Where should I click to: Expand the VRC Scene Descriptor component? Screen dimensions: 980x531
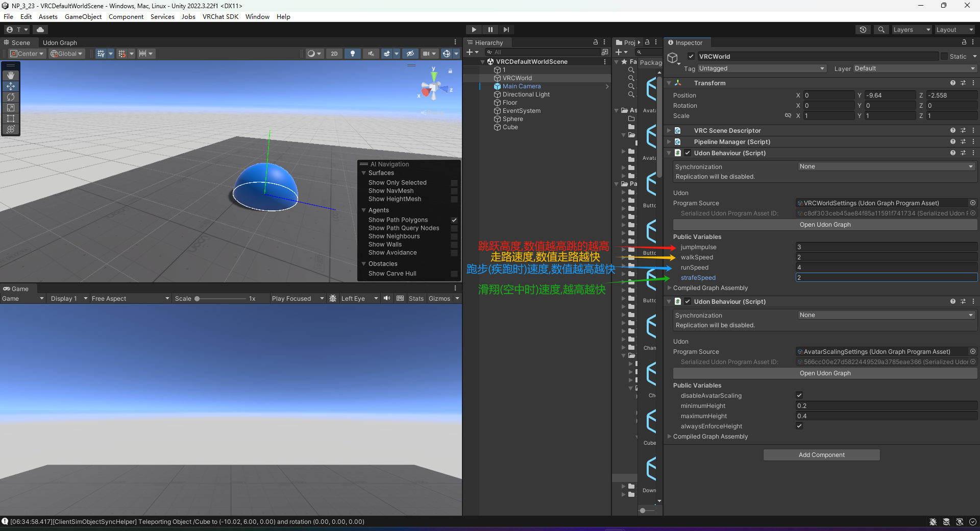669,131
